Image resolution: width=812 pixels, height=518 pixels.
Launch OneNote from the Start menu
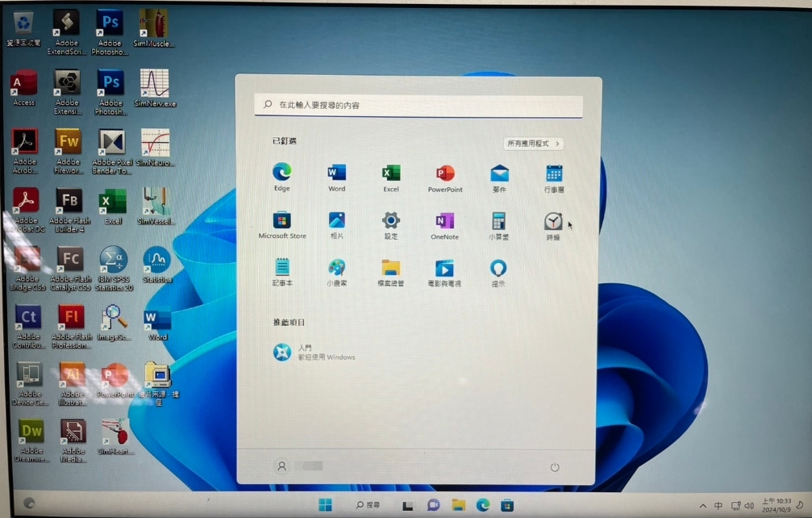(444, 226)
